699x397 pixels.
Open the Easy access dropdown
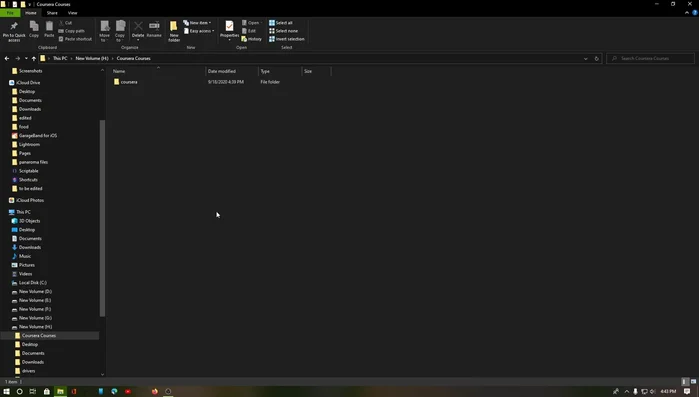[199, 31]
